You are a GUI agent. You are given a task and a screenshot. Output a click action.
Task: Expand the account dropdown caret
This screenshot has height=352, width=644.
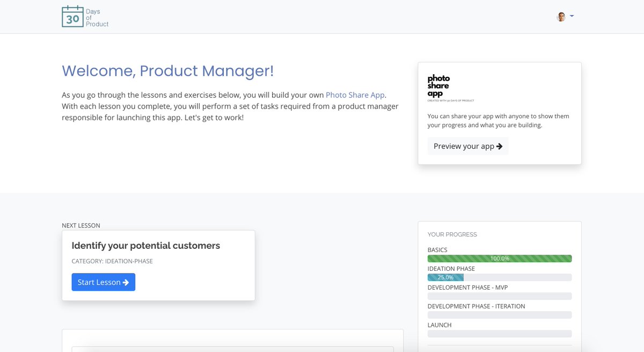point(572,16)
